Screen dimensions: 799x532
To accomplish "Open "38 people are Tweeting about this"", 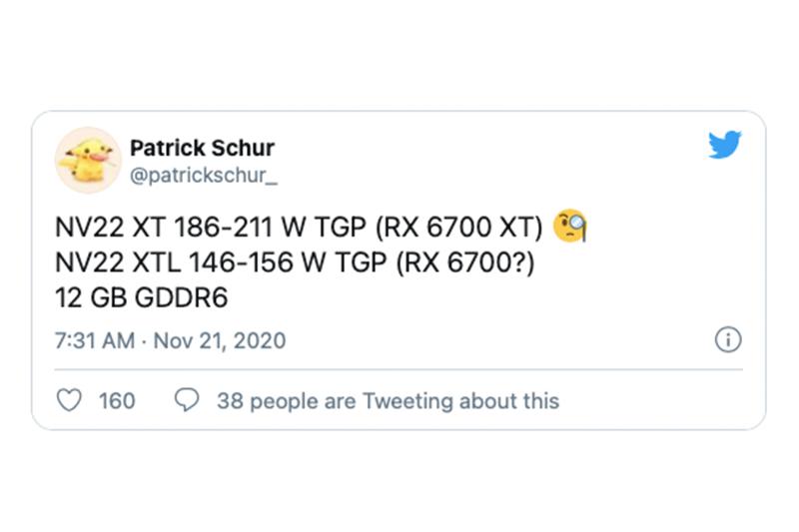I will click(x=388, y=401).
